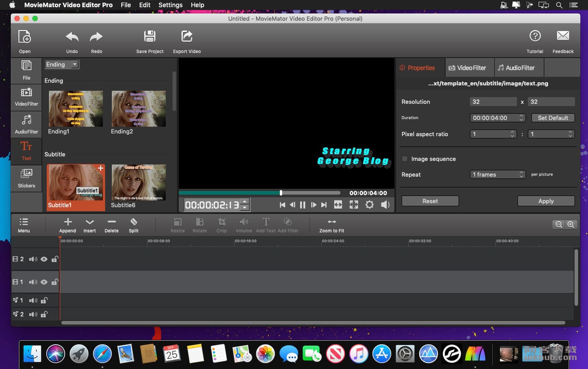The height and width of the screenshot is (369, 588).
Task: Adjust the Duration stepper arrows
Action: coord(522,118)
